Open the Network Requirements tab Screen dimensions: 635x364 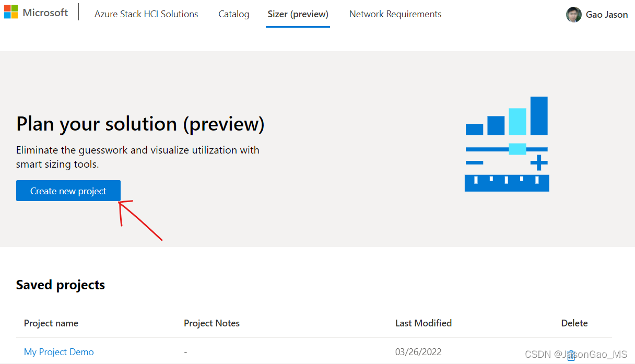click(395, 14)
